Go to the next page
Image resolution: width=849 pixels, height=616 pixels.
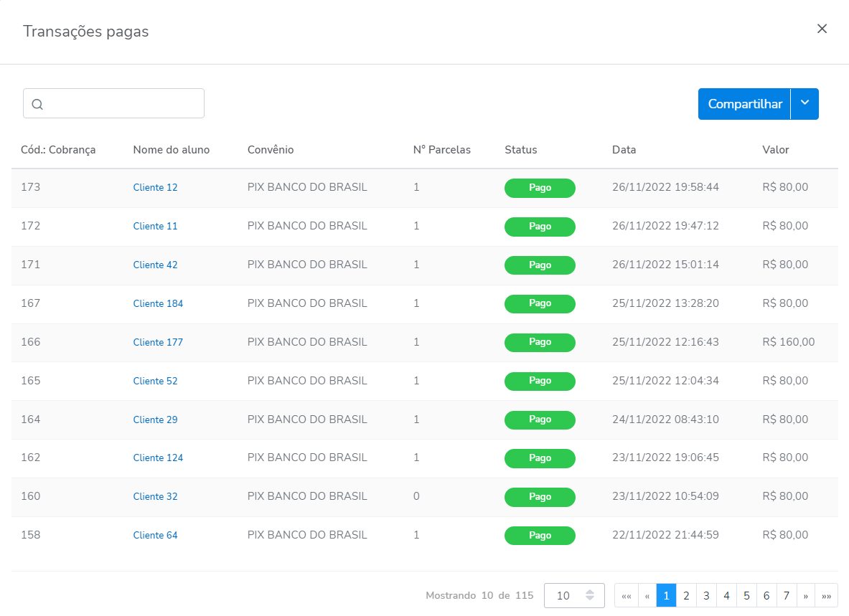806,595
